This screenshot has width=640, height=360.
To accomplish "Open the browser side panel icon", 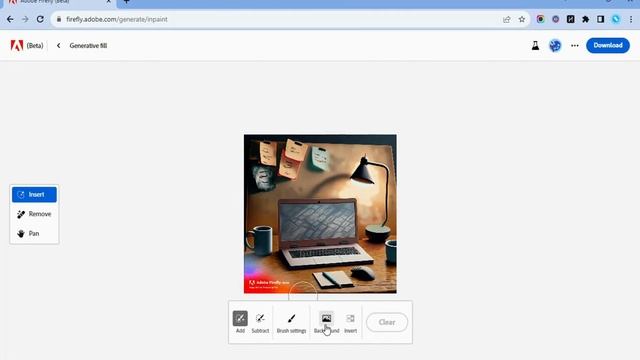I will pos(600,19).
